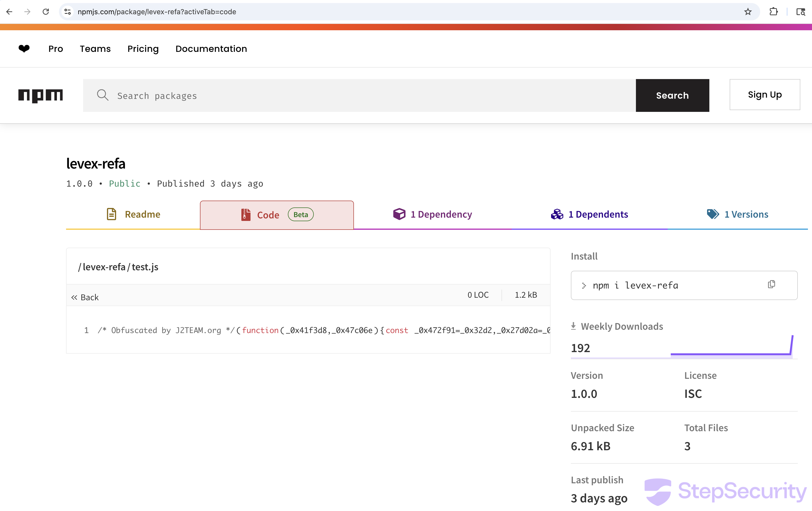Click the npm logo

(x=40, y=96)
